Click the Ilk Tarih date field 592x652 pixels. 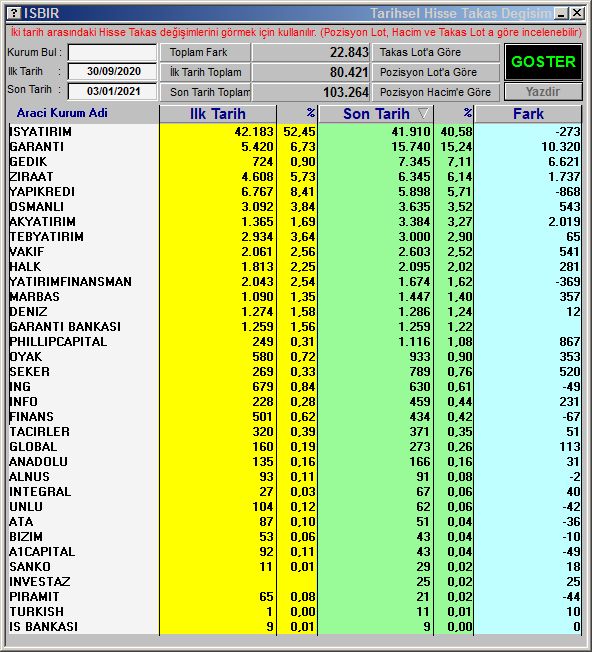112,72
